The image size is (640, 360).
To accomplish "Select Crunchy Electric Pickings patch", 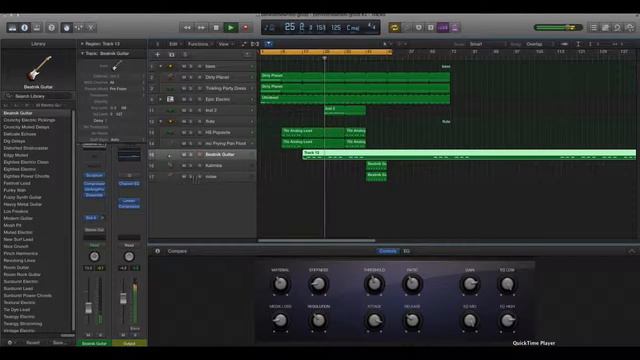I will point(29,120).
